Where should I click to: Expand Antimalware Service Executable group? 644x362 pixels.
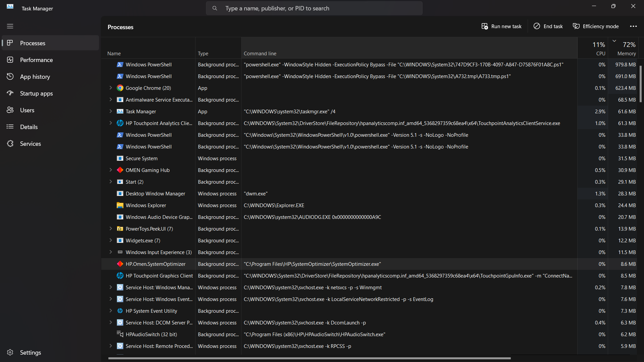pyautogui.click(x=111, y=100)
